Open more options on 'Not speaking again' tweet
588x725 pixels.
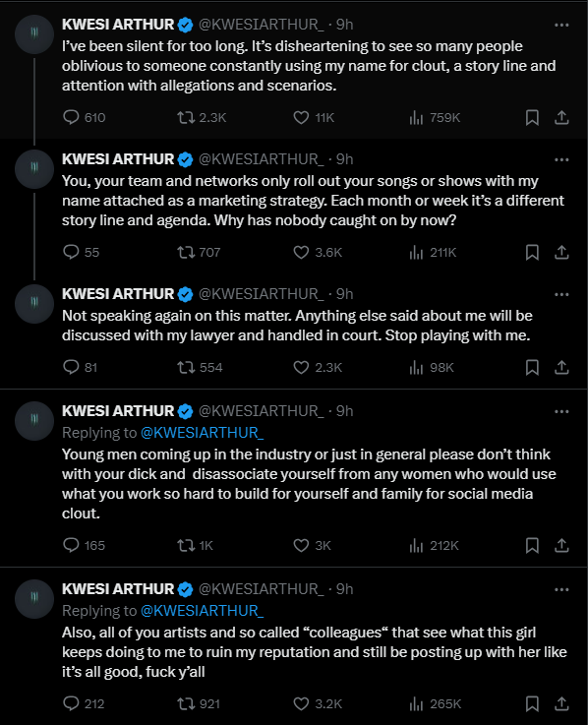[x=561, y=294]
